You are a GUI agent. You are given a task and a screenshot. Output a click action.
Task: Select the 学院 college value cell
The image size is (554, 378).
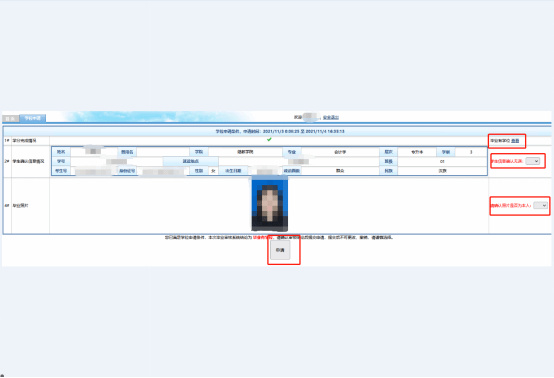[x=245, y=152]
